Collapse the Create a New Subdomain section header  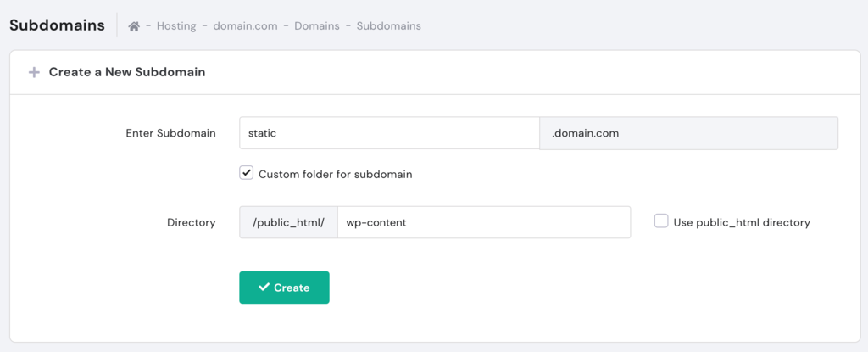(127, 72)
